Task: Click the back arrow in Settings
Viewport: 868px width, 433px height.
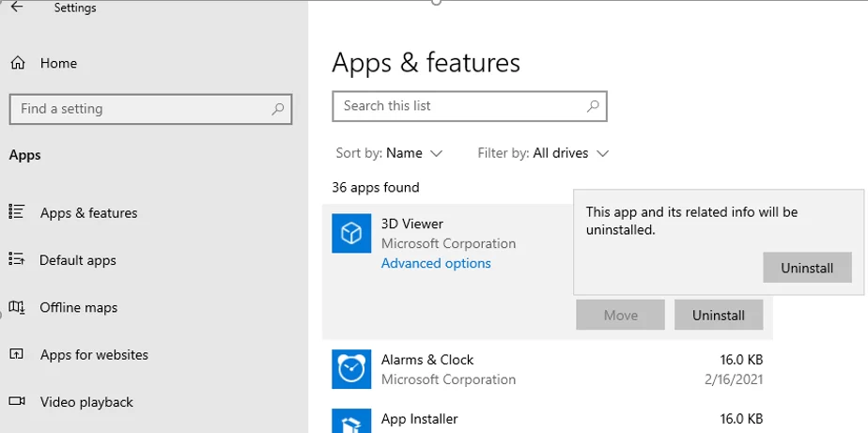Action: 16,8
